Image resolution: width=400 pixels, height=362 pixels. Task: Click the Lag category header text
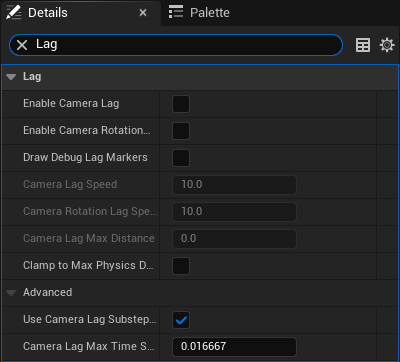click(x=32, y=77)
